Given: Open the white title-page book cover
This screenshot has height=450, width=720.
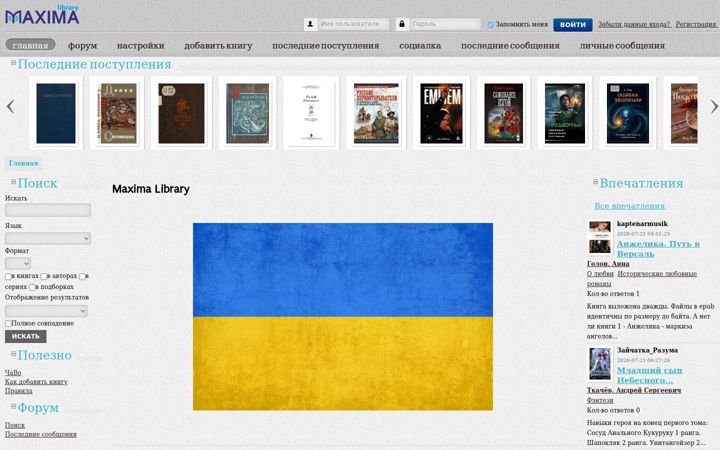Looking at the screenshot, I should [x=311, y=113].
